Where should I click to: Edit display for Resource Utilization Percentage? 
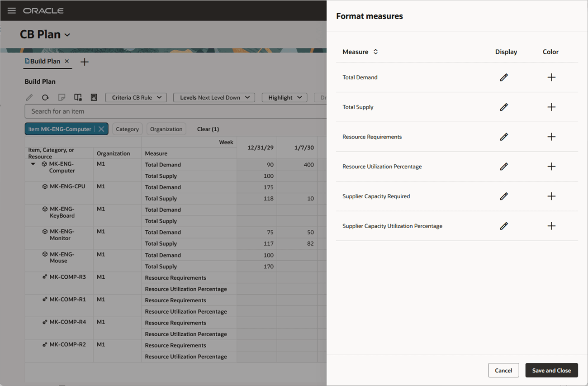(x=504, y=167)
